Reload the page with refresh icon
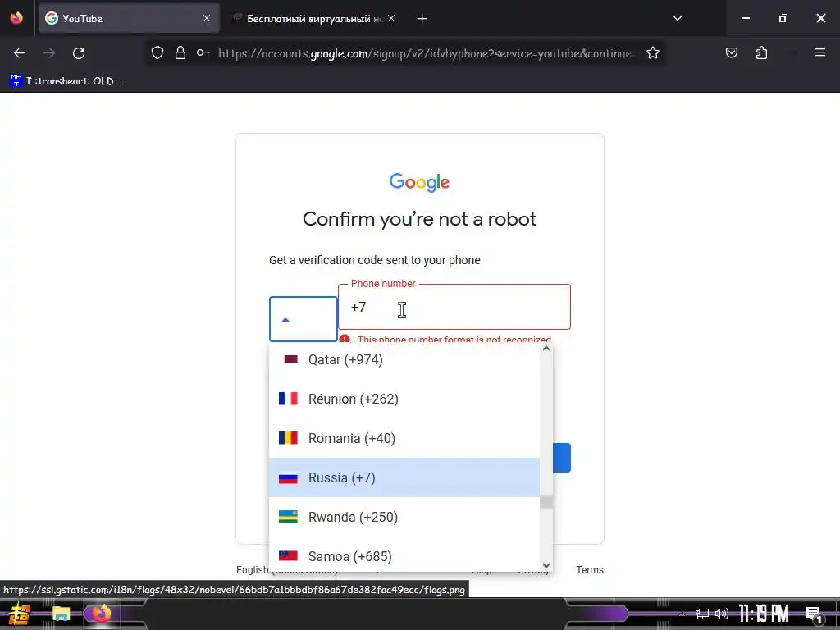Image resolution: width=840 pixels, height=630 pixels. (79, 53)
